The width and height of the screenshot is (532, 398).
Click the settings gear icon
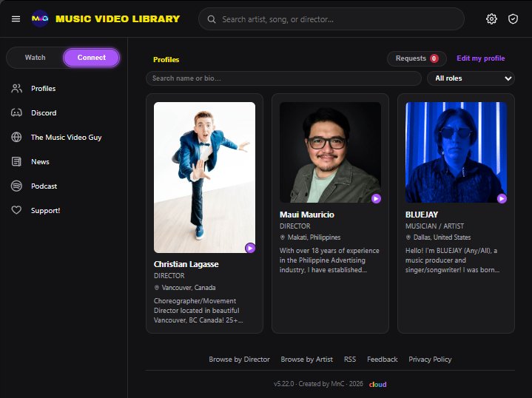pos(491,19)
